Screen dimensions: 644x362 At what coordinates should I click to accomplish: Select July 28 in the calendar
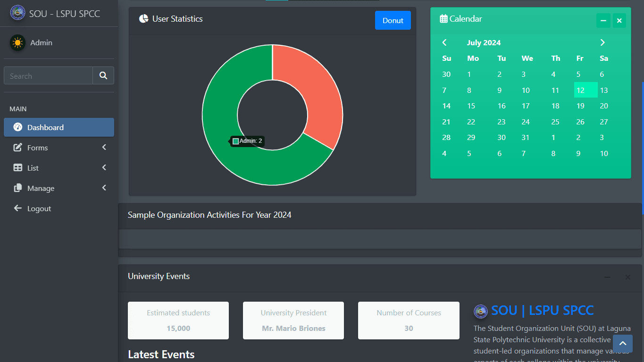[446, 137]
